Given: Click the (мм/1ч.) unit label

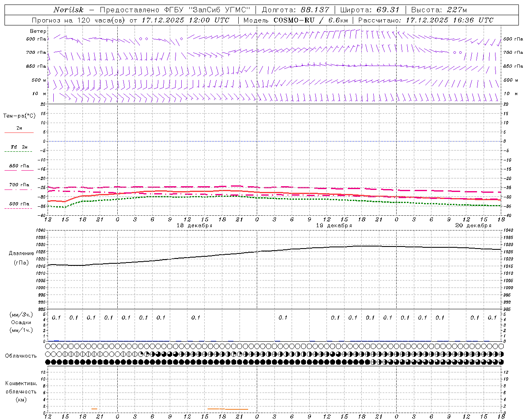Looking at the screenshot, I should [x=21, y=330].
